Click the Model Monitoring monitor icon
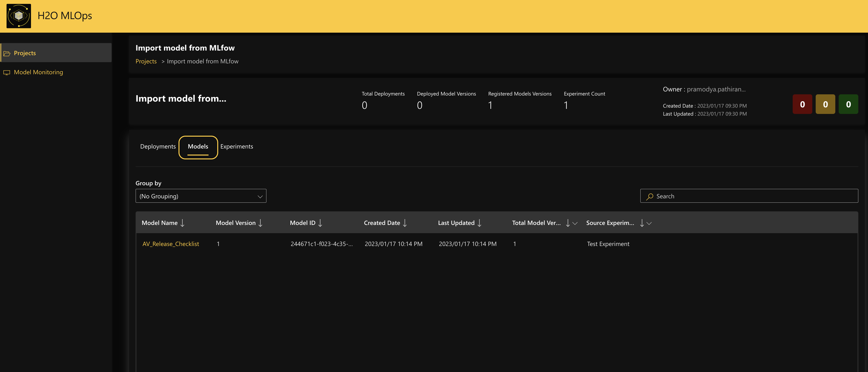 (x=7, y=72)
